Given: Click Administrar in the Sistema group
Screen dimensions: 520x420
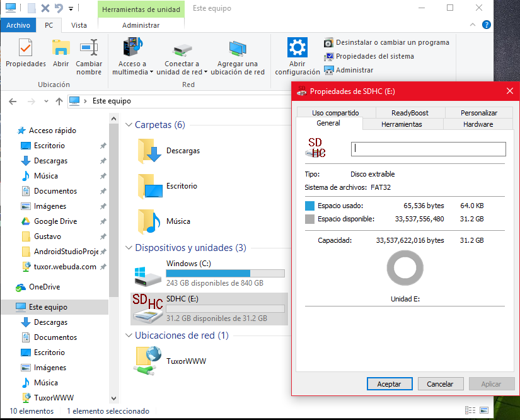Looking at the screenshot, I should [x=349, y=70].
